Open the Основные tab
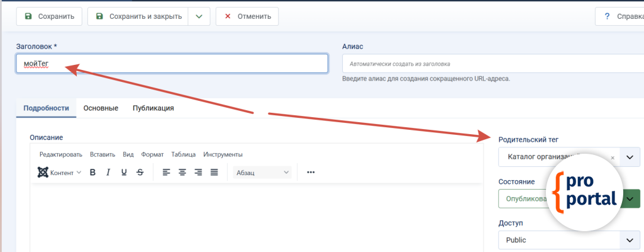The image size is (644, 252). point(101,108)
